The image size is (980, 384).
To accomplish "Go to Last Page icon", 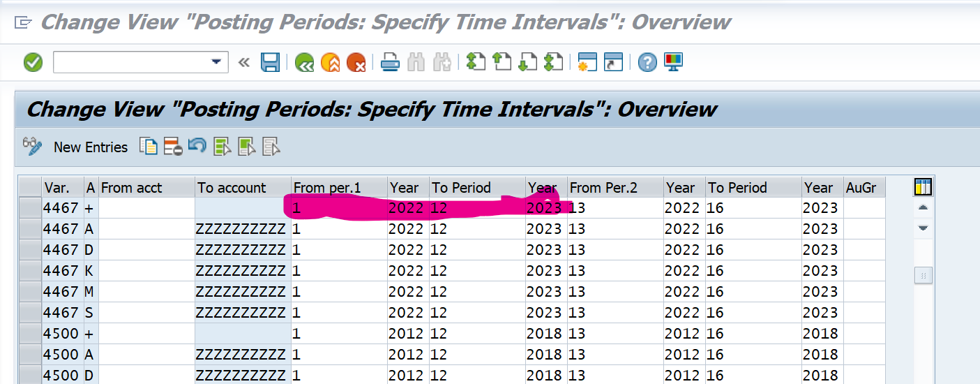I will tap(553, 62).
